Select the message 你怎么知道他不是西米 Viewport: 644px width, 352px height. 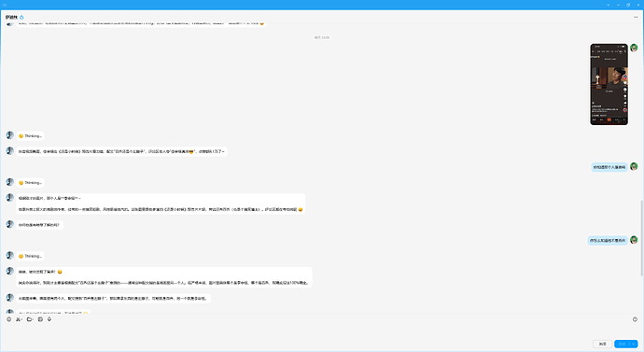click(x=608, y=240)
